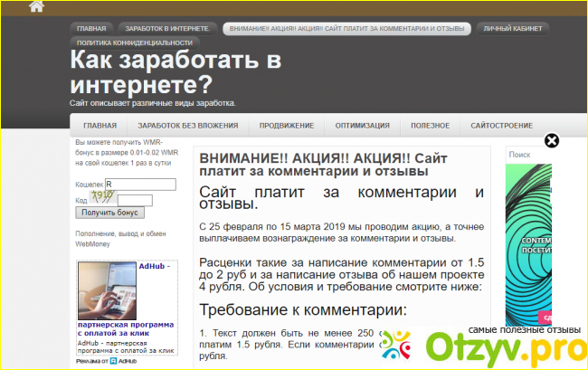Go to ЛИЧНЫЙ КАБИНЕТ
Image resolution: width=588 pixels, height=370 pixels.
pyautogui.click(x=512, y=29)
